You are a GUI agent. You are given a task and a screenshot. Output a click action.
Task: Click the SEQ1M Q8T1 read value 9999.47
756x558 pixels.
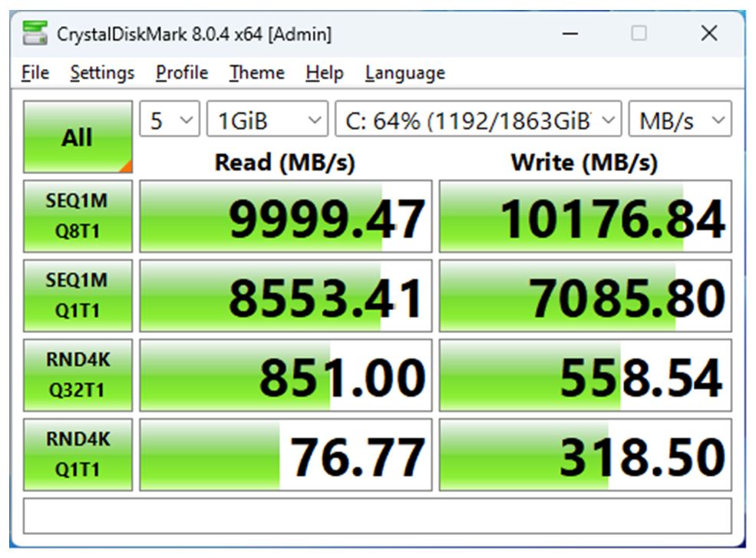coord(286,216)
